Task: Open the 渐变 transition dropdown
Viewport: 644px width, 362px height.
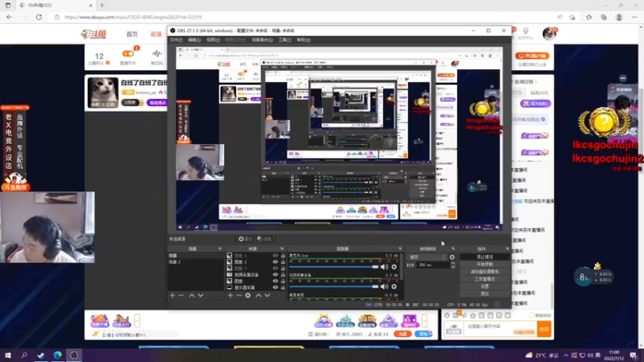Action: tap(427, 257)
